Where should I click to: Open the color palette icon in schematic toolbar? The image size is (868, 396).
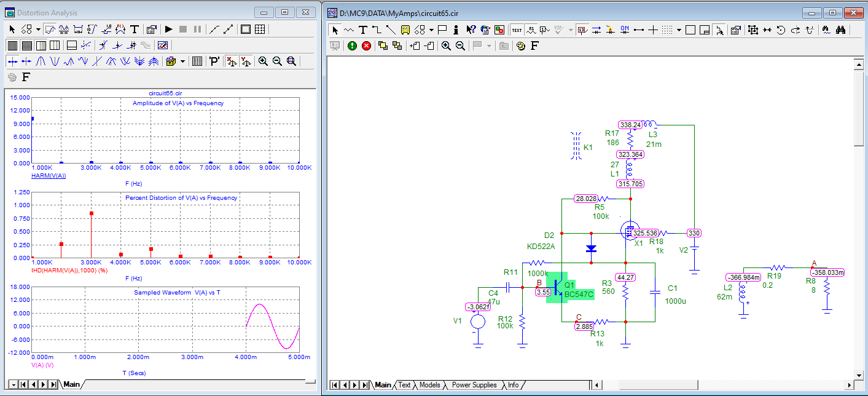521,46
